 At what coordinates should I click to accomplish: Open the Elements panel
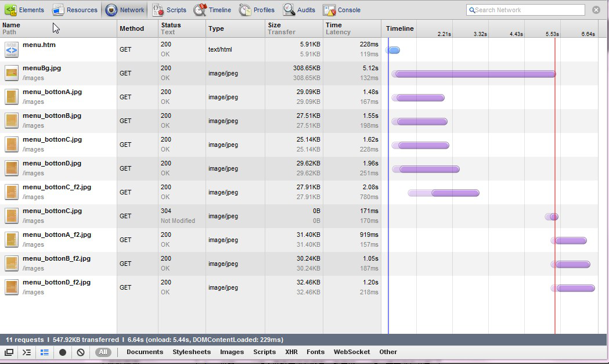[x=25, y=10]
